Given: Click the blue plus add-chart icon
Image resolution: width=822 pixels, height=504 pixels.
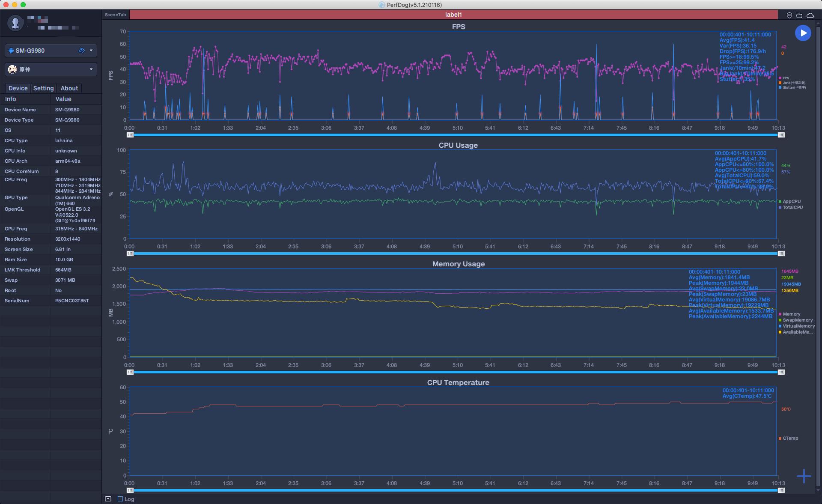Looking at the screenshot, I should pos(804,476).
